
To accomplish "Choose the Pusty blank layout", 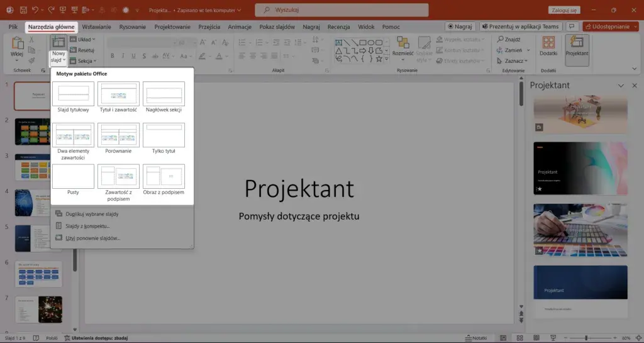I will (73, 180).
